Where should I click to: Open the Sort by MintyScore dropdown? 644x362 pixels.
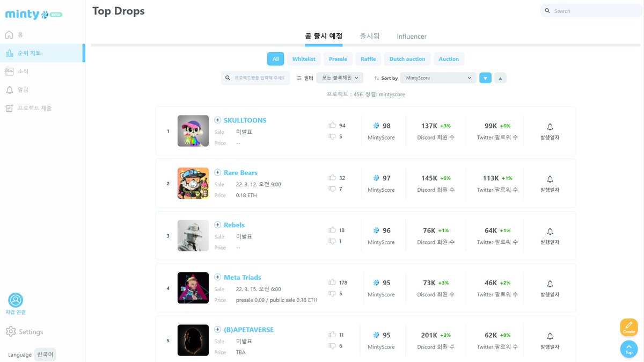pos(437,77)
